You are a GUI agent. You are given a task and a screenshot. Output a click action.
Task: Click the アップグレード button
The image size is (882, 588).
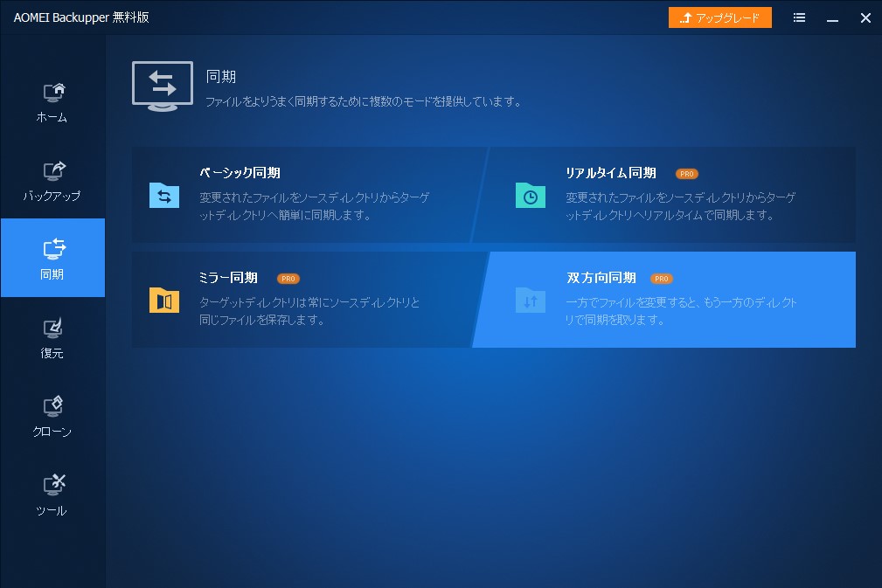click(719, 17)
